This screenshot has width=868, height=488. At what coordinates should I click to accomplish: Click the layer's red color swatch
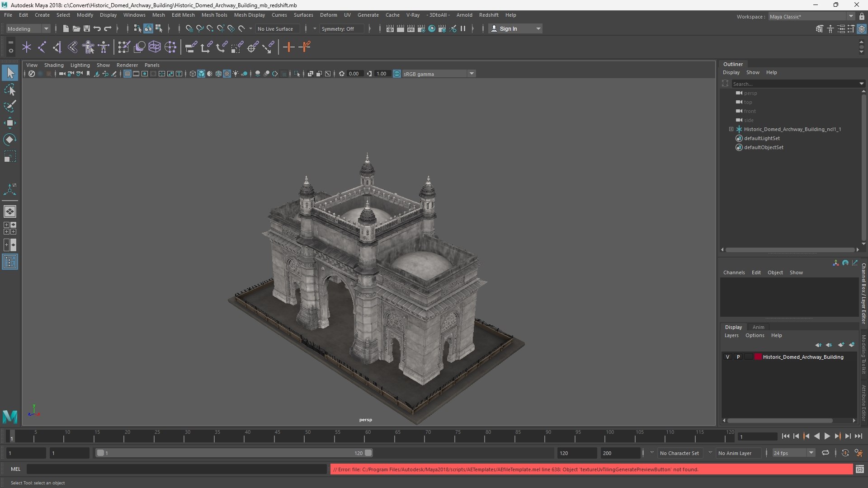point(758,357)
